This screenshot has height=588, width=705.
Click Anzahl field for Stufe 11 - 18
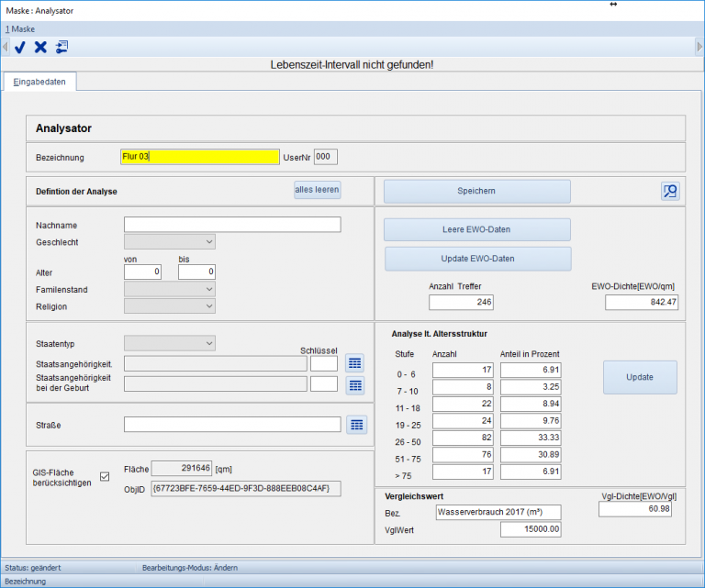click(463, 405)
